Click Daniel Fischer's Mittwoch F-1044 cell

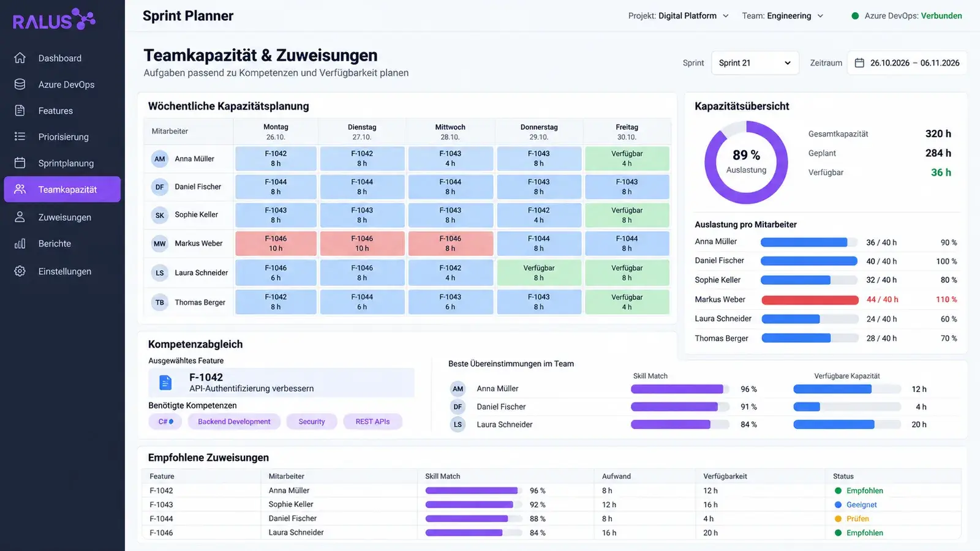coord(450,187)
